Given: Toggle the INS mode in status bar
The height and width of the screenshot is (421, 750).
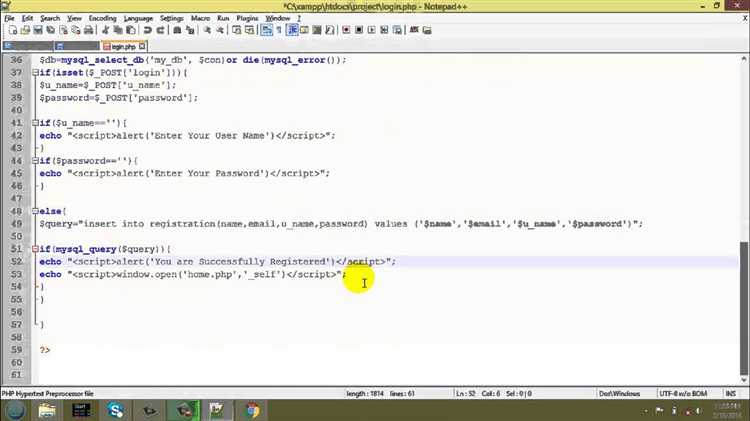Looking at the screenshot, I should click(730, 394).
